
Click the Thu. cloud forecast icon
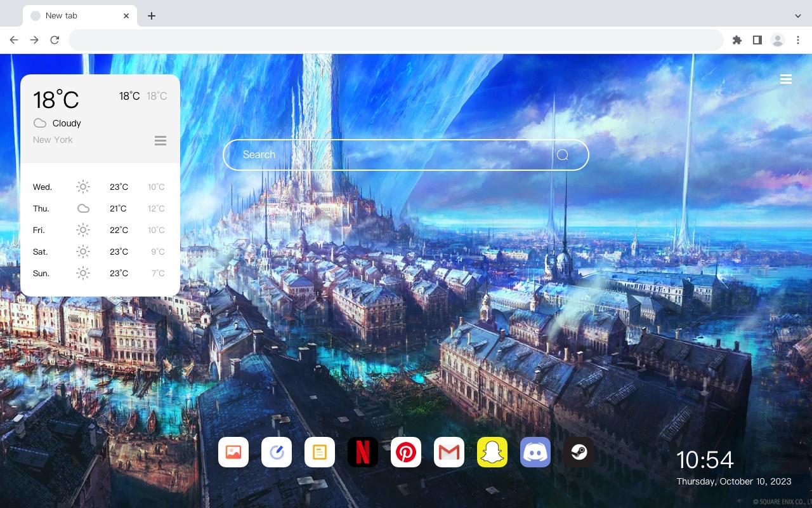coord(83,208)
